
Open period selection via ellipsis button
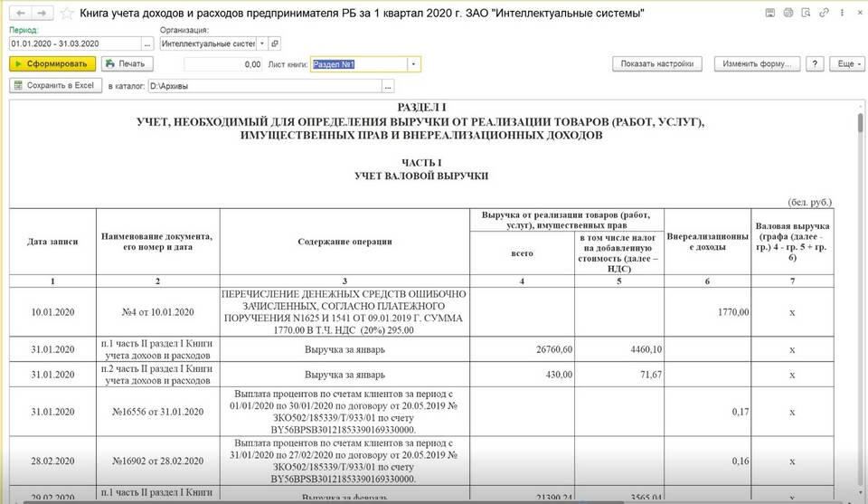(147, 43)
